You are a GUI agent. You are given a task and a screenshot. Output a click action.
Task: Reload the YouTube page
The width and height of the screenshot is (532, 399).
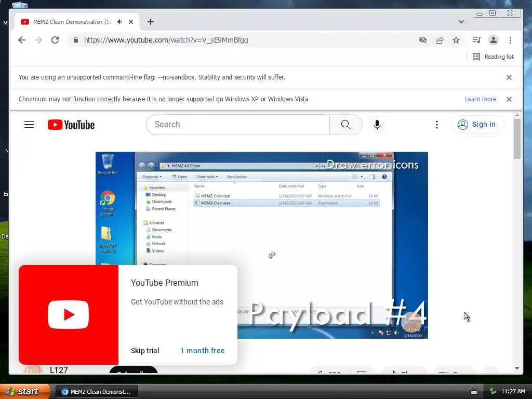pos(55,40)
